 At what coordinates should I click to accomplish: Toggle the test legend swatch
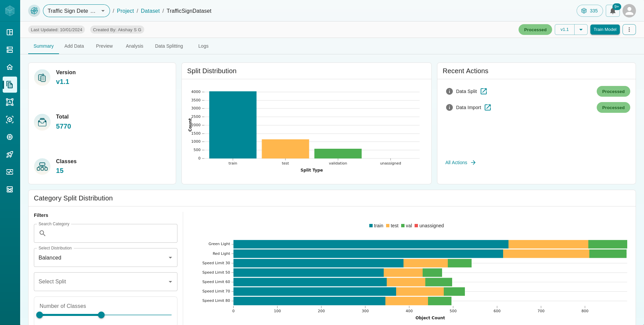pyautogui.click(x=388, y=226)
